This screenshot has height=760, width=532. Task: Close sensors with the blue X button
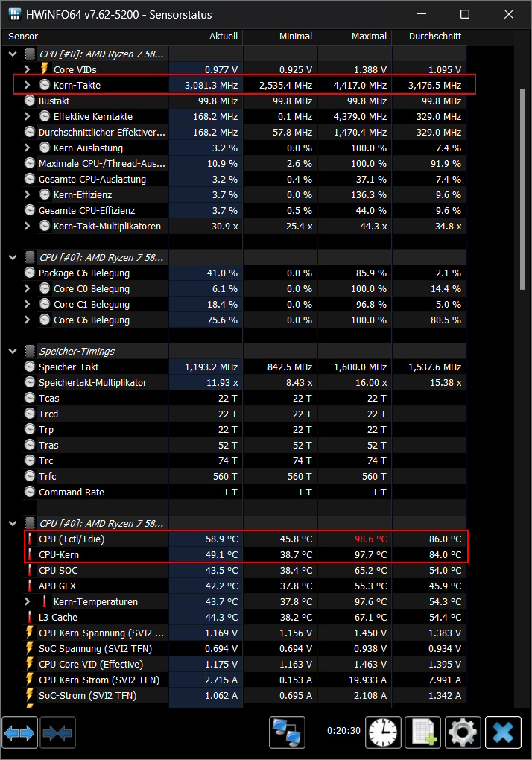pos(503,733)
